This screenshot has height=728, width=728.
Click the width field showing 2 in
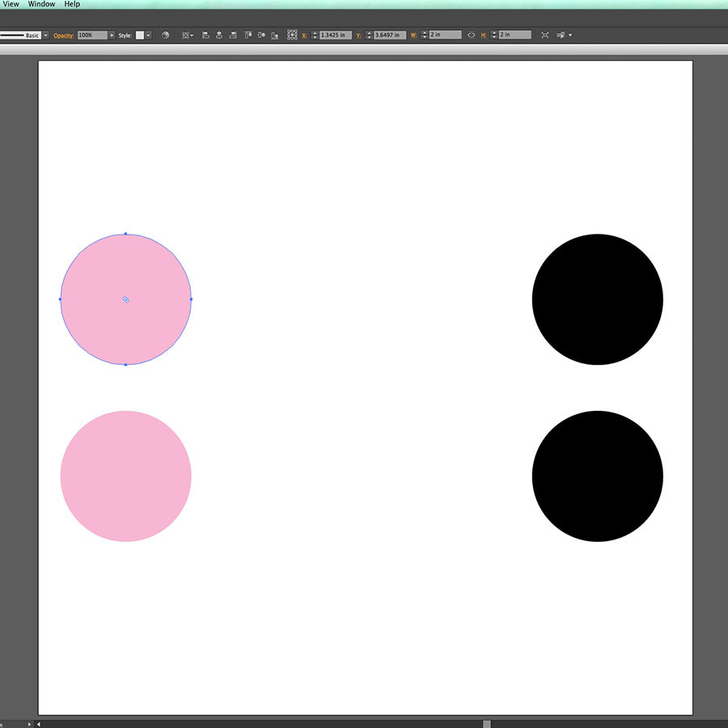(x=445, y=35)
